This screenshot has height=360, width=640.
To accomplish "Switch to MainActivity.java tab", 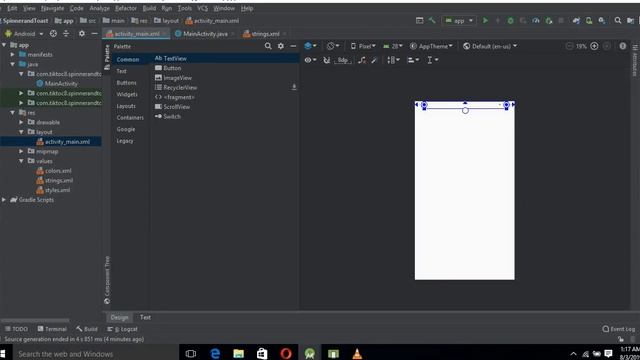I will pos(205,34).
